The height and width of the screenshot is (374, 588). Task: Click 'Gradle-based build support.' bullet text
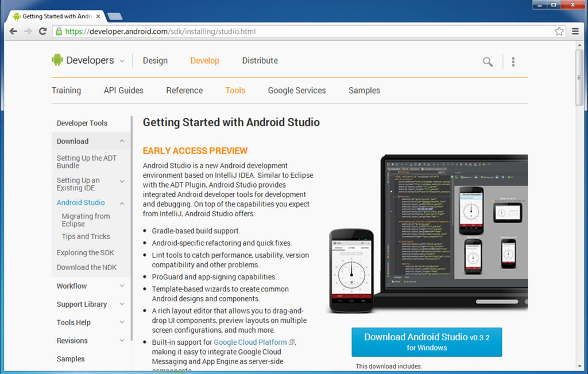pyautogui.click(x=196, y=231)
